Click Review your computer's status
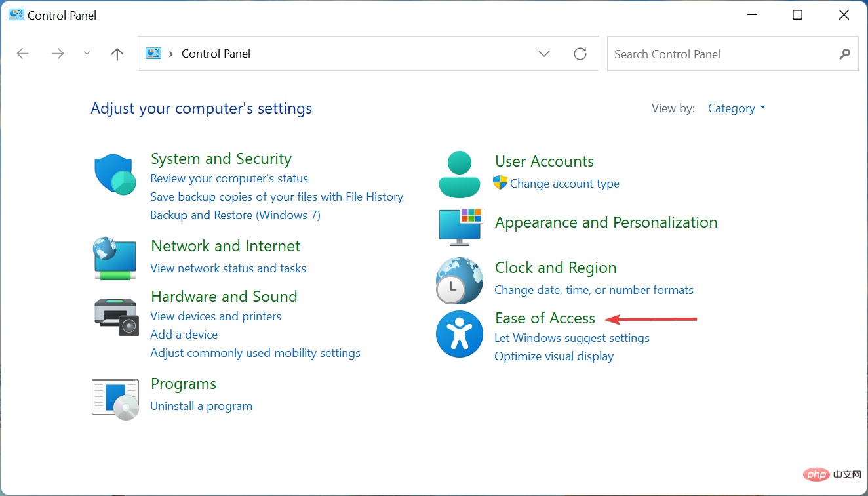 pos(229,178)
